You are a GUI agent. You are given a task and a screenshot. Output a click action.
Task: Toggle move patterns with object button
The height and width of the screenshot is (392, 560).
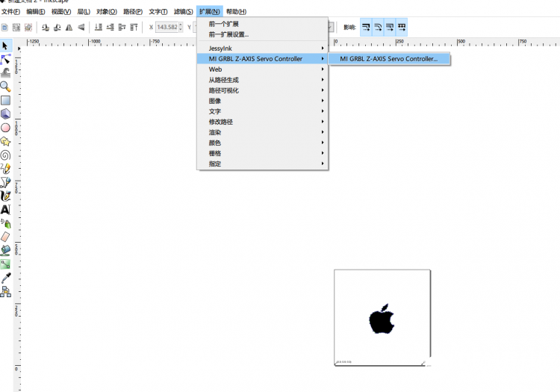point(402,27)
